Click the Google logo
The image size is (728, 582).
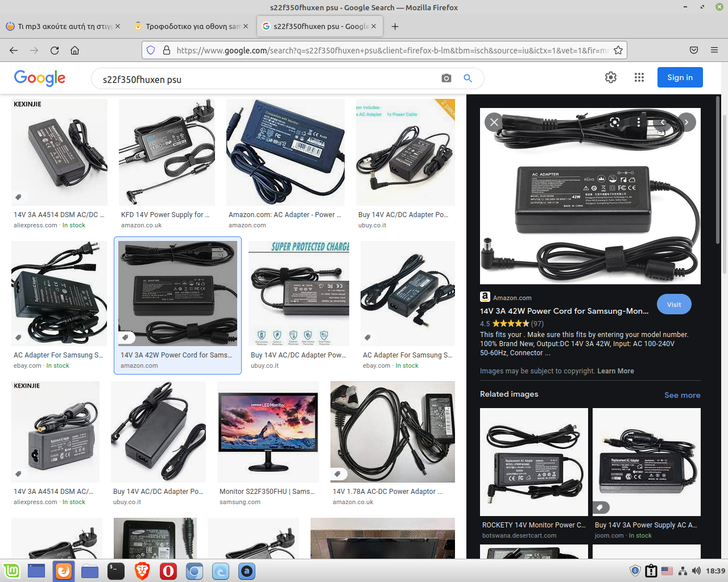40,78
